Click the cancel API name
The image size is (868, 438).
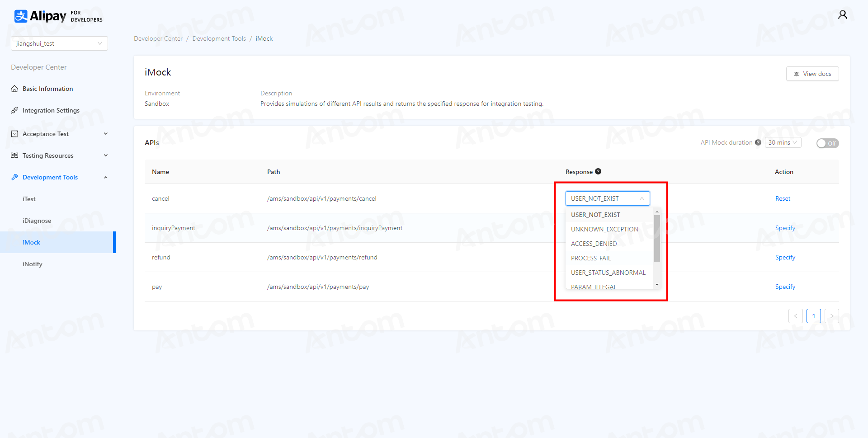click(x=160, y=198)
